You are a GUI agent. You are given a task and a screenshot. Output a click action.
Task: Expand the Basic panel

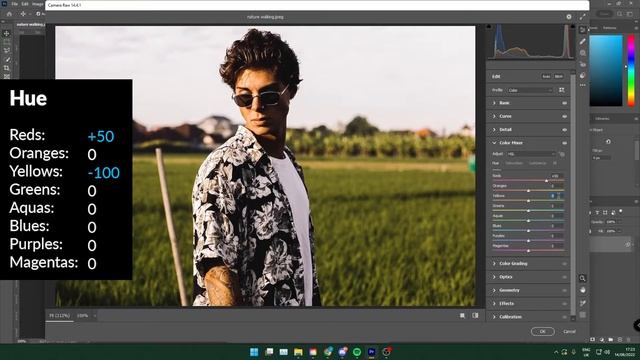(494, 103)
